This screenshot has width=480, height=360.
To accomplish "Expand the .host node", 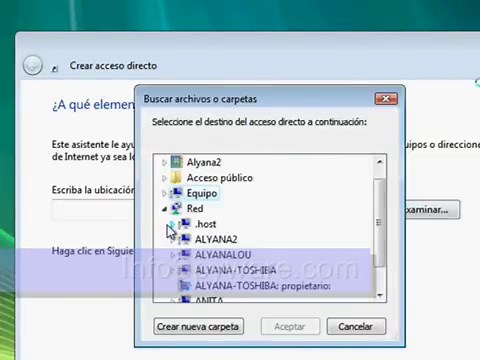I will 172,224.
